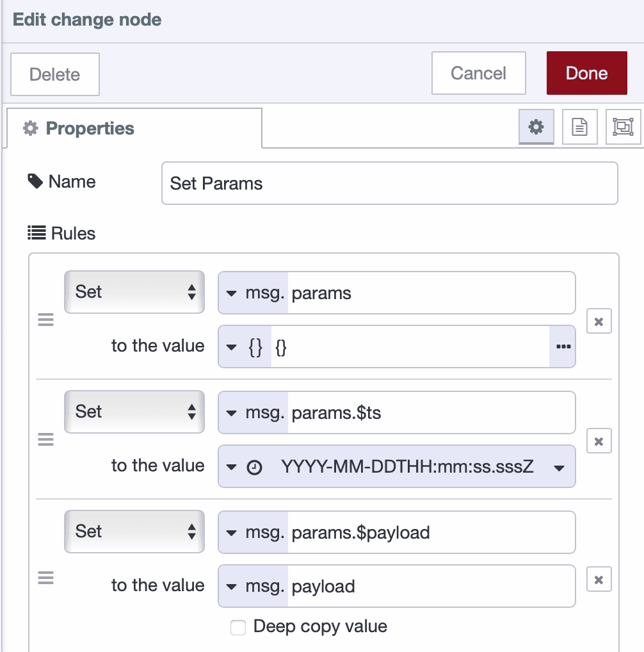Click Done to save the node
Image resolution: width=644 pixels, height=652 pixels.
pyautogui.click(x=586, y=73)
